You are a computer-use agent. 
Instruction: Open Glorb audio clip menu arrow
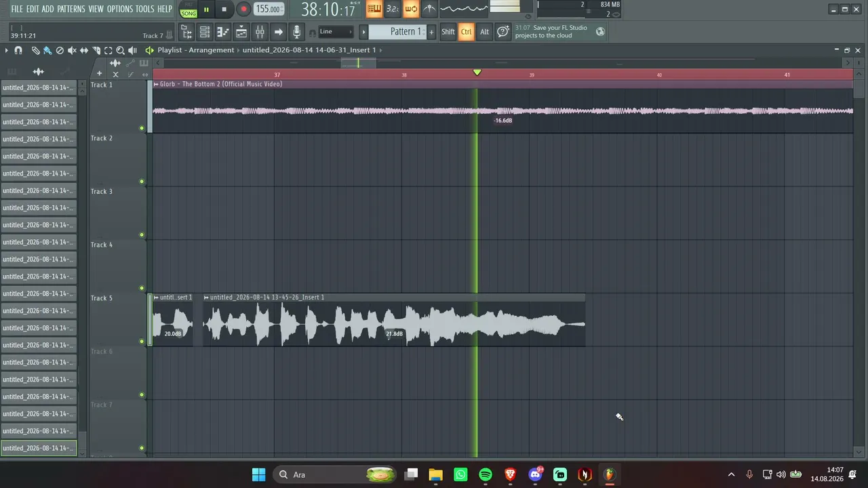(x=156, y=84)
